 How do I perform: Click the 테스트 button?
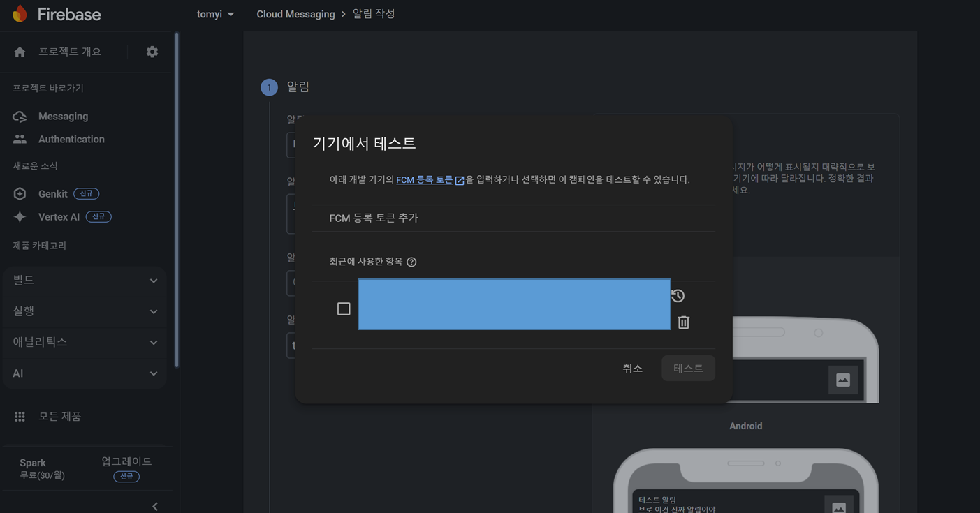point(688,369)
